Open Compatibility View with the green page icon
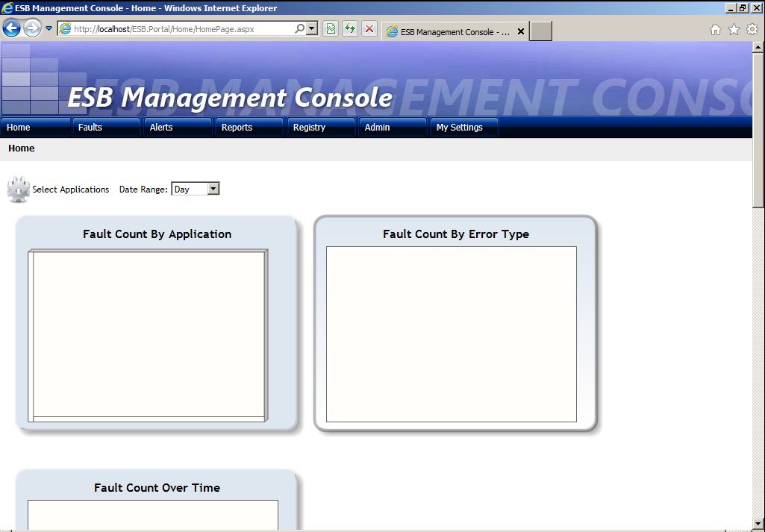The width and height of the screenshot is (765, 532). pyautogui.click(x=330, y=28)
